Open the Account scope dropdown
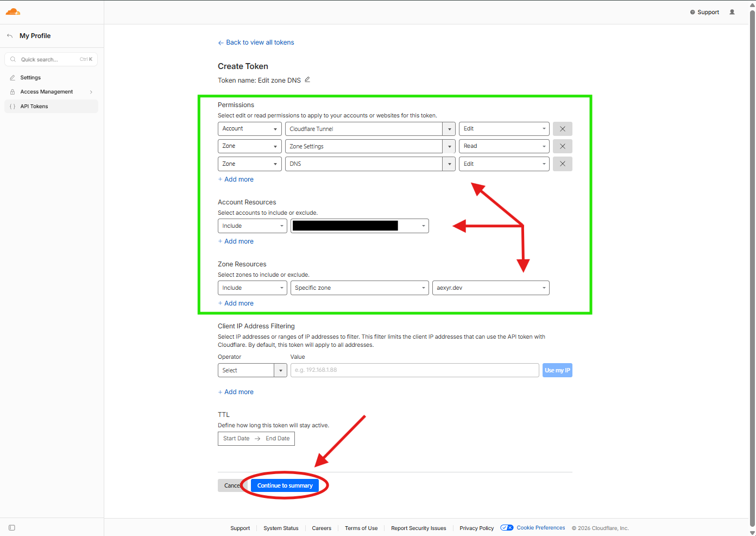This screenshot has width=756, height=536. click(250, 129)
